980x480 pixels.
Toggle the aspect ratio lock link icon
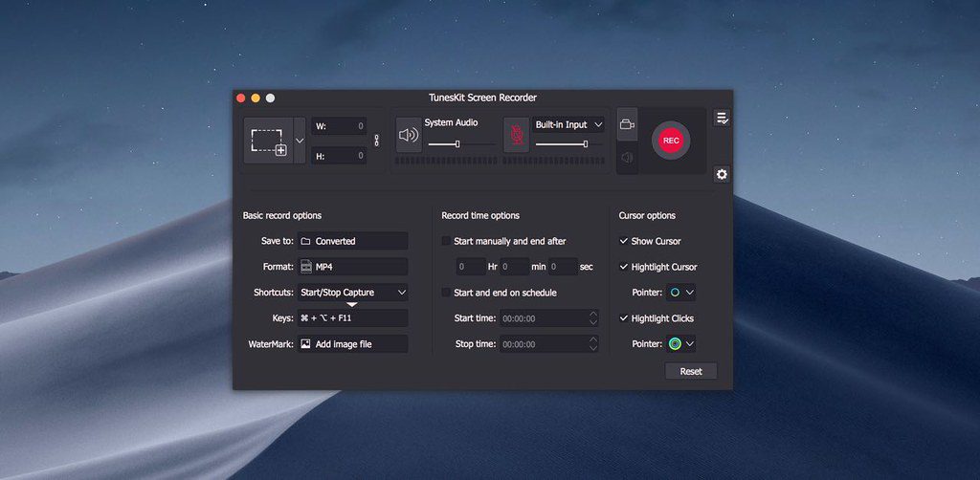[x=376, y=141]
